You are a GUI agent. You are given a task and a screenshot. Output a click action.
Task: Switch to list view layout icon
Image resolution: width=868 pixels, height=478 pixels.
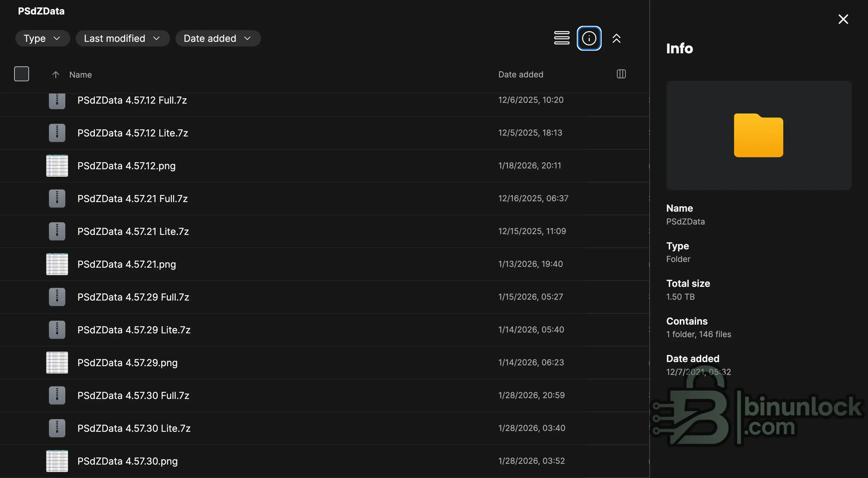tap(561, 38)
